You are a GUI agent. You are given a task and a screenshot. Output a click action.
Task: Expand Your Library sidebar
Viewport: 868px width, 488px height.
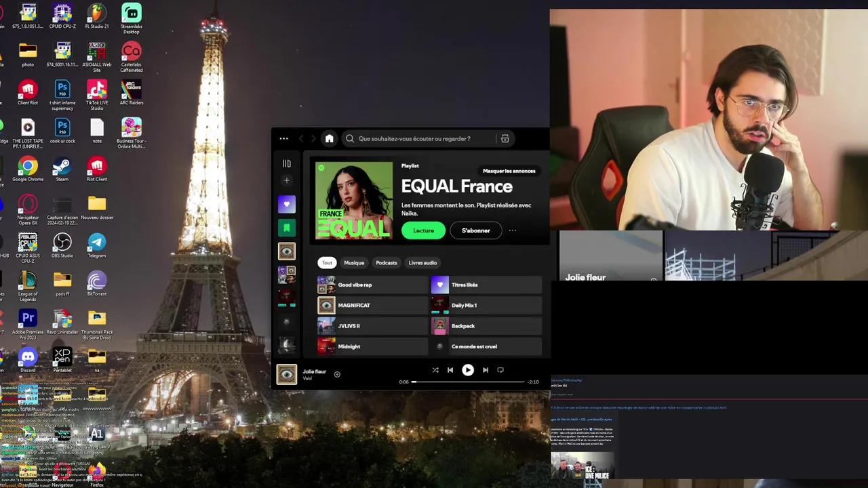(286, 163)
